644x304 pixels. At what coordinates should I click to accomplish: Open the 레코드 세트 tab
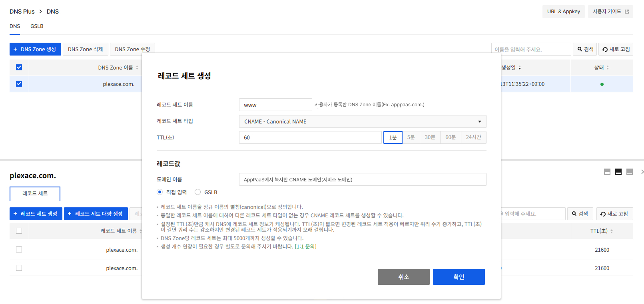(x=35, y=193)
